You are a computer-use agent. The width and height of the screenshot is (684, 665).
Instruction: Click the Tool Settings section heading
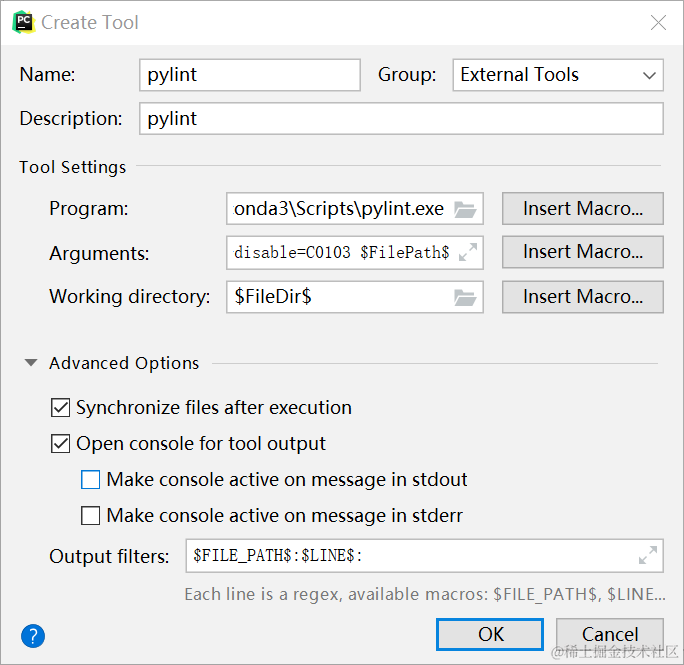click(x=72, y=167)
